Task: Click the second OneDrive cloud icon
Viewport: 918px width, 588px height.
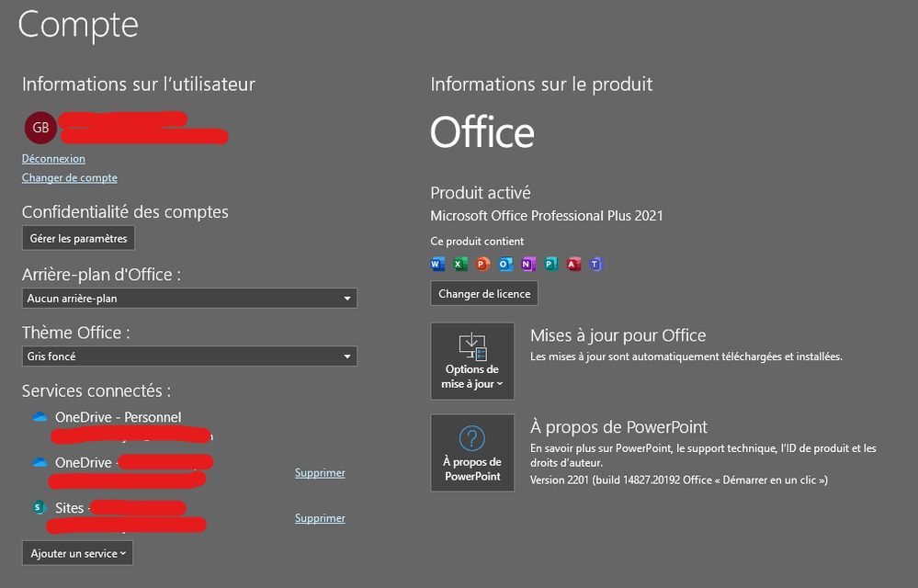Action: click(40, 462)
